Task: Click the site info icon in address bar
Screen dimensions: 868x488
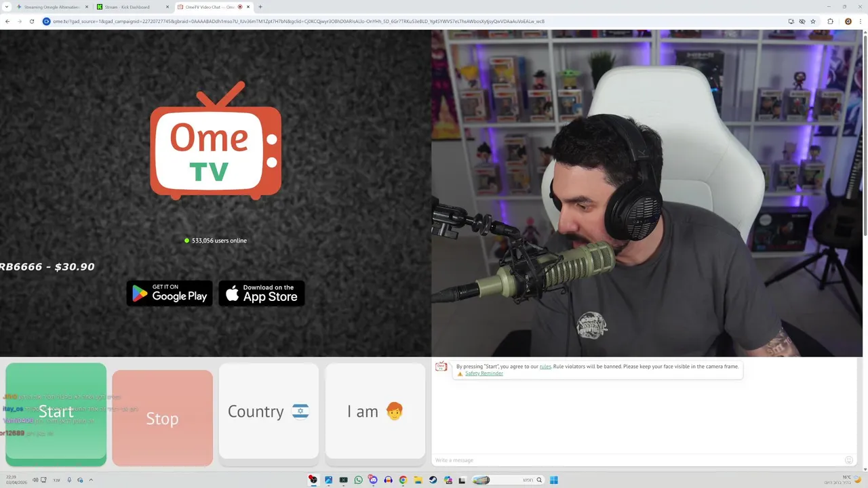Action: [47, 21]
